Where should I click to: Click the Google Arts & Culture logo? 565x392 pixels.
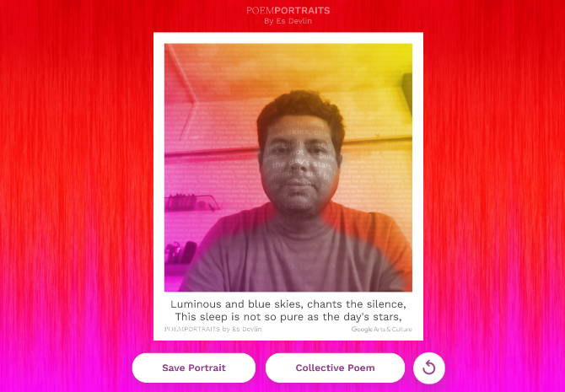[382, 329]
